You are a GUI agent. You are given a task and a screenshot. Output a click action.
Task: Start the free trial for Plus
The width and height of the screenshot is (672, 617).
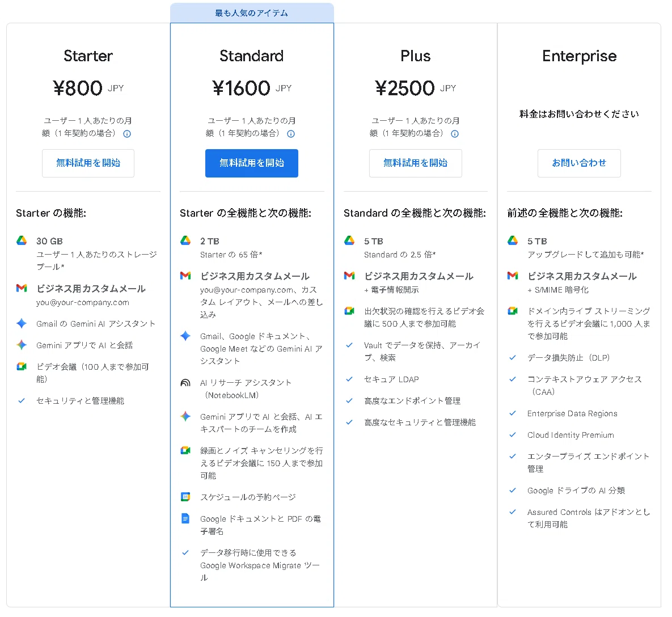415,163
